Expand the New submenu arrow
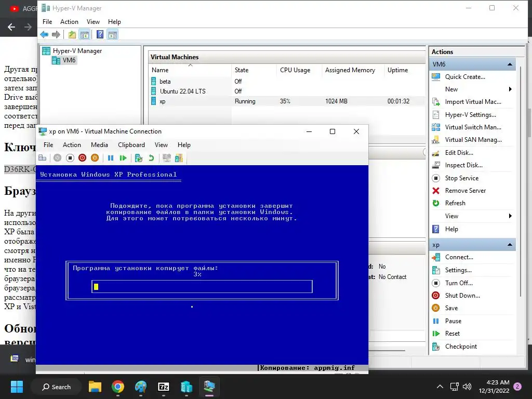Viewport: 532px width, 399px height. tap(510, 89)
